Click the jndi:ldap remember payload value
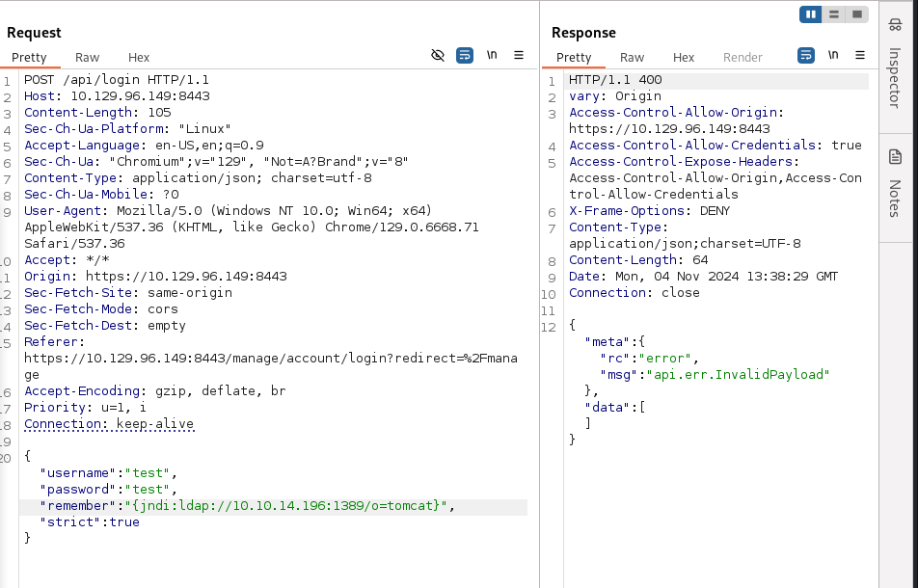The height and width of the screenshot is (588, 918). (x=285, y=505)
